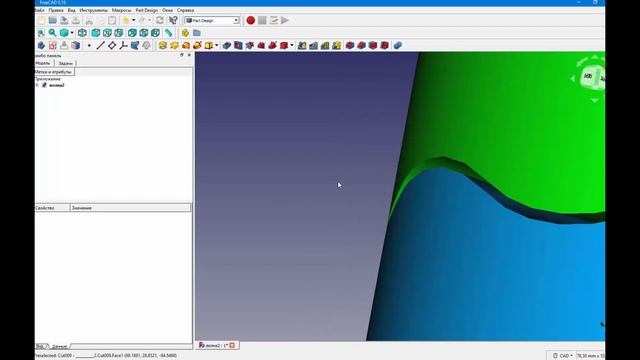Select the Datum Plane diamond tool

112,45
